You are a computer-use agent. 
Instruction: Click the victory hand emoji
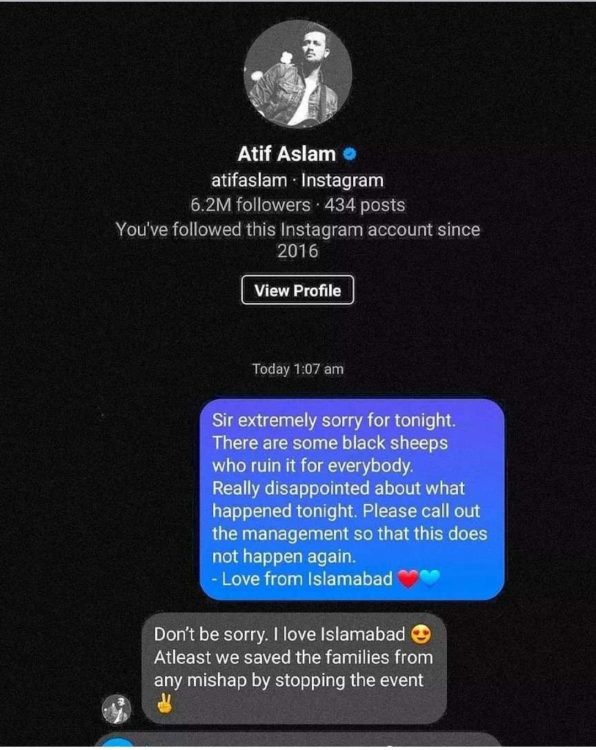(165, 704)
